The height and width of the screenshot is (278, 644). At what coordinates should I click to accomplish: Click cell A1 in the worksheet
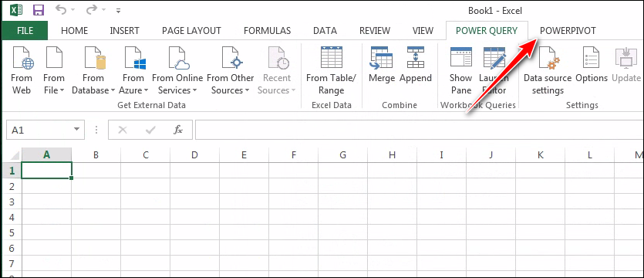coord(46,170)
